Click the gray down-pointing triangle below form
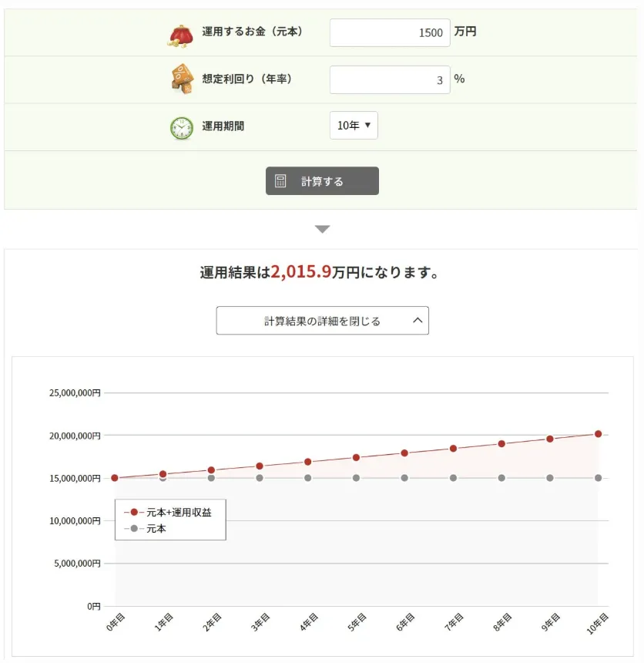Screen dimensions: 644x663 [323, 229]
